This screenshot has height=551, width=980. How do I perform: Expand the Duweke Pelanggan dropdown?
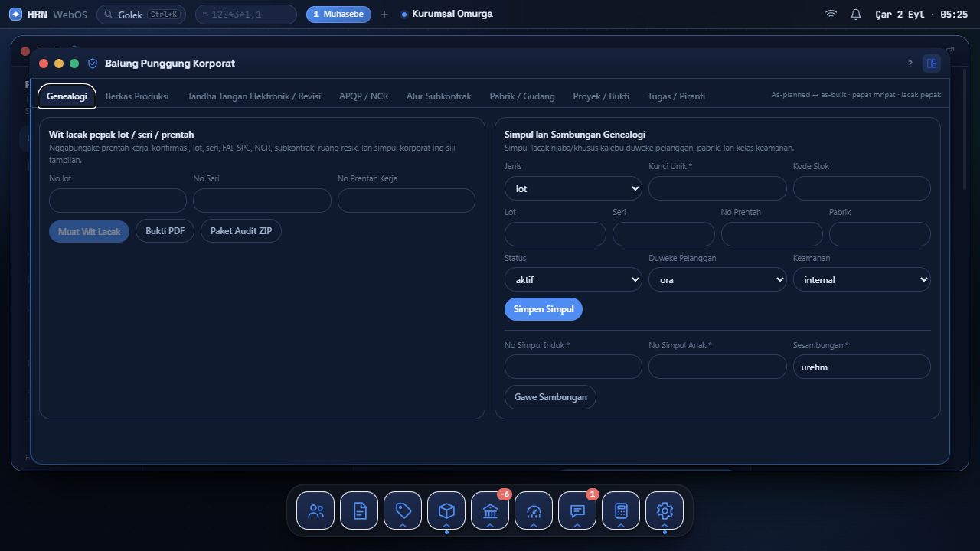point(717,279)
